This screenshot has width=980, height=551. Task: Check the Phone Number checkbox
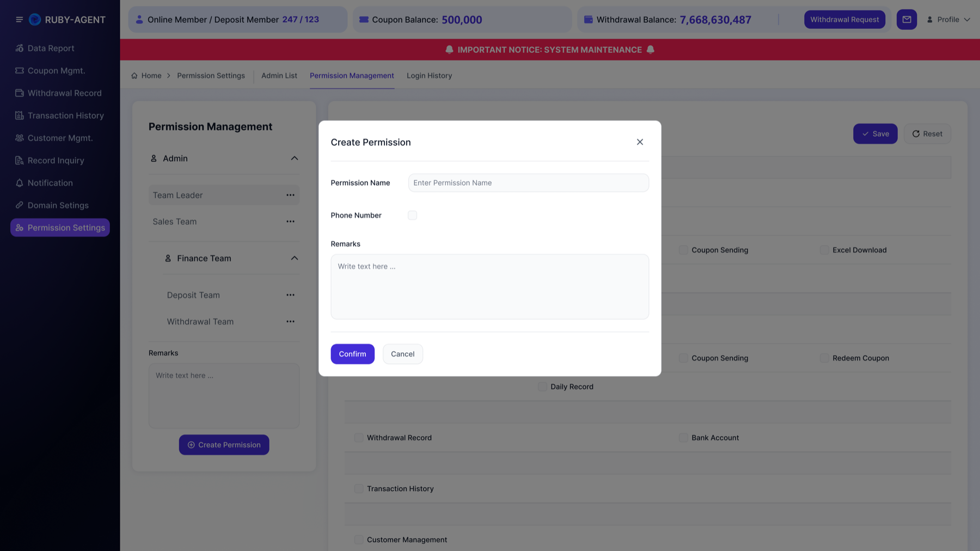tap(412, 215)
